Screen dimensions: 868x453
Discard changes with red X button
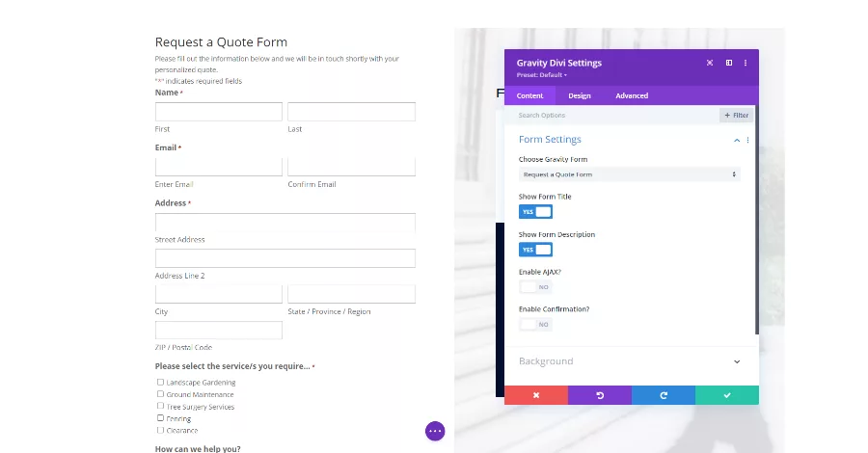point(536,395)
